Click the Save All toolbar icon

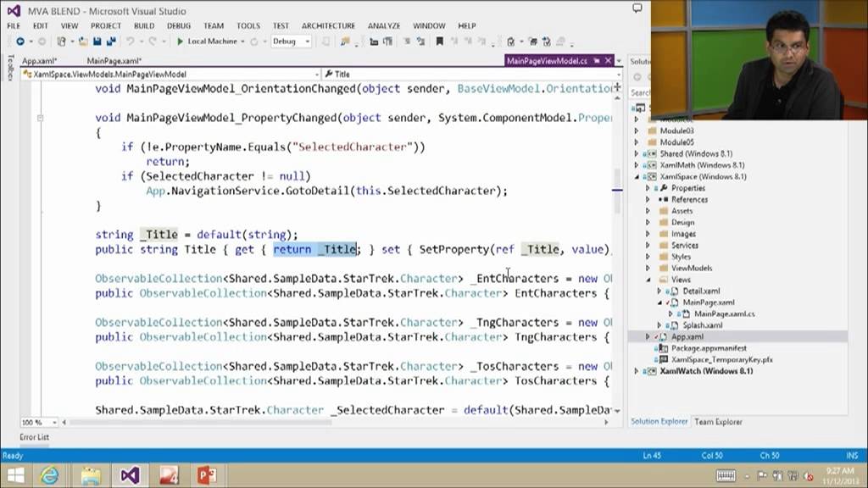tap(111, 42)
